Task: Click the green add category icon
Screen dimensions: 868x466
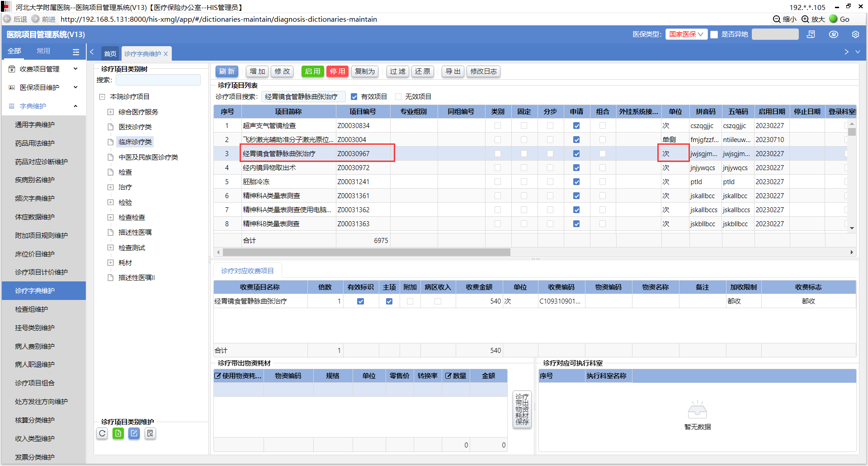Action: click(x=118, y=433)
